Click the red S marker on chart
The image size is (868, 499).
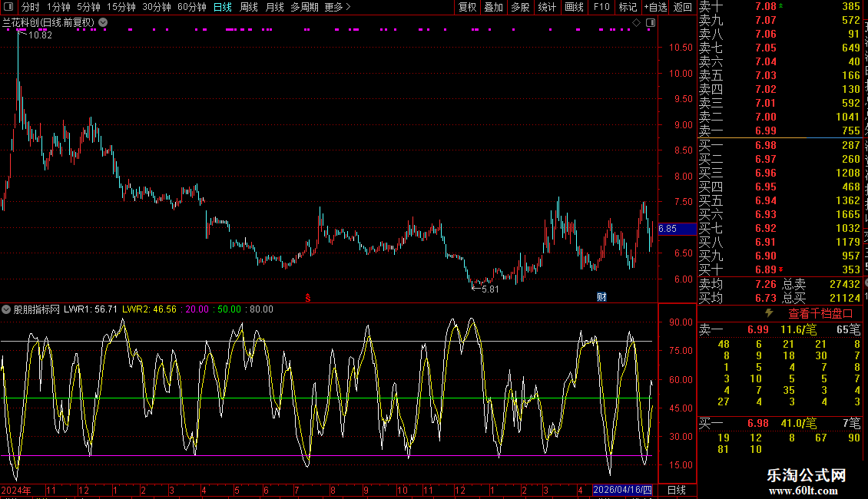(308, 298)
